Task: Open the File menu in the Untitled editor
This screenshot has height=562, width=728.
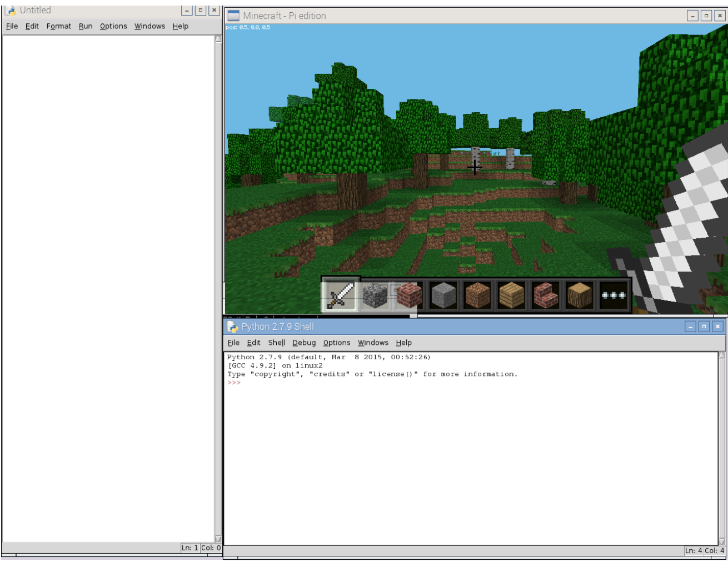Action: point(12,26)
